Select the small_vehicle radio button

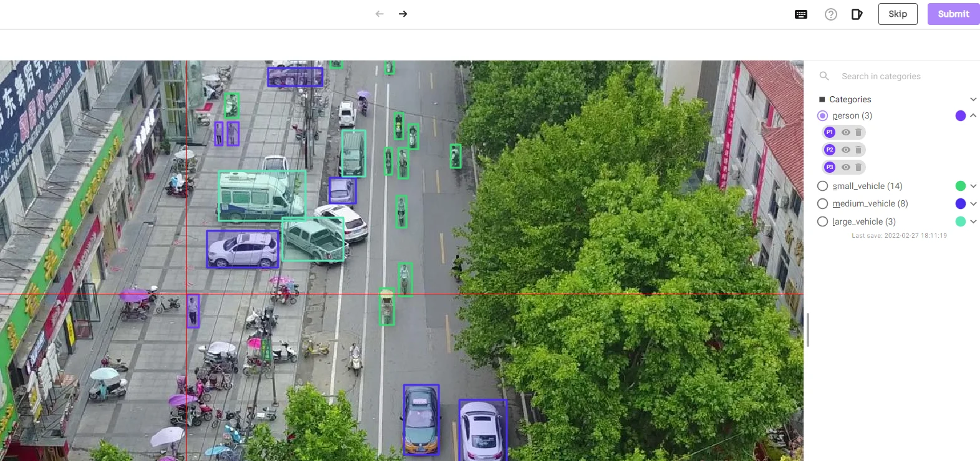tap(823, 186)
